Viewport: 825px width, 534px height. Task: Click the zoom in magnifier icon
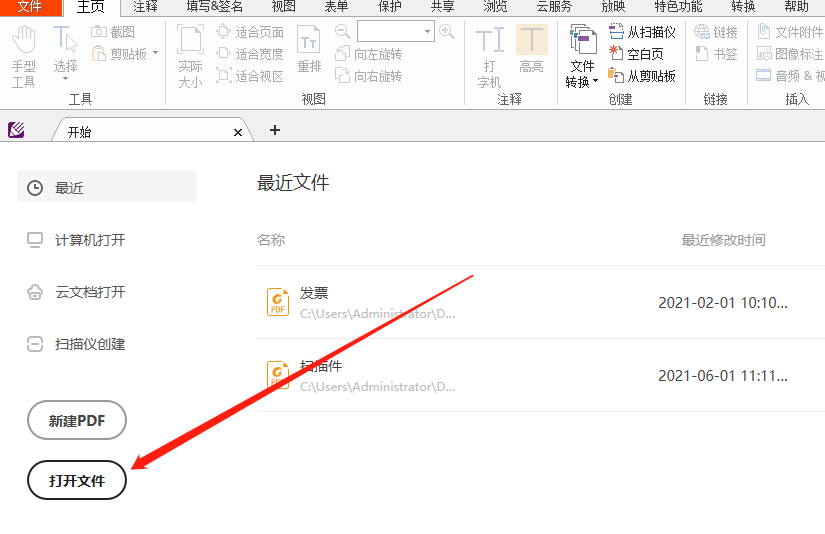447,32
